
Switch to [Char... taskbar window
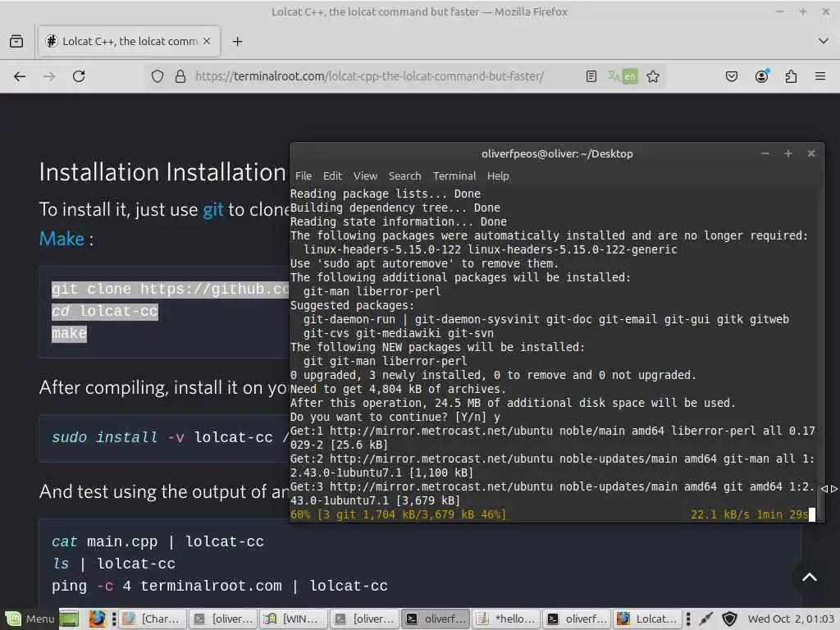(x=153, y=619)
